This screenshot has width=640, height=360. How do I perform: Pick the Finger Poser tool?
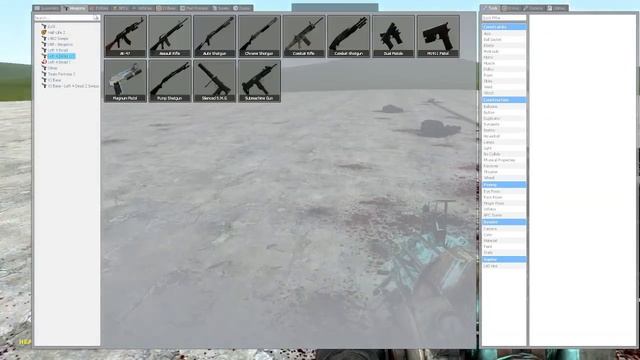pos(504,203)
